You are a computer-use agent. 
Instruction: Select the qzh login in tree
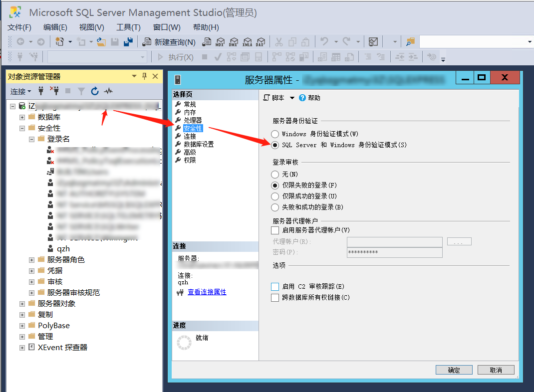tap(63, 249)
